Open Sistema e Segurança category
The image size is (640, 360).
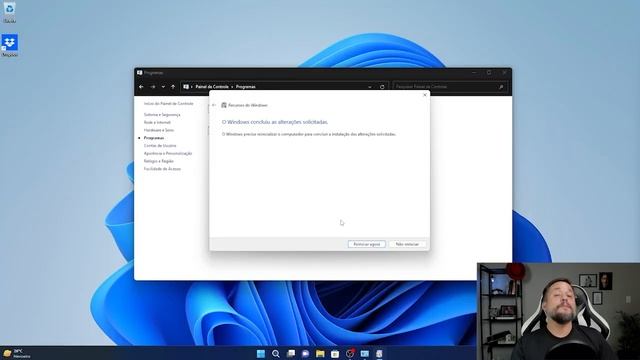[162, 115]
